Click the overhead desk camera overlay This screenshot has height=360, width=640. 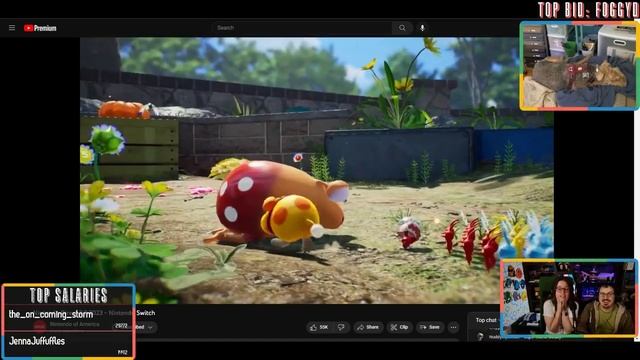[x=579, y=66]
